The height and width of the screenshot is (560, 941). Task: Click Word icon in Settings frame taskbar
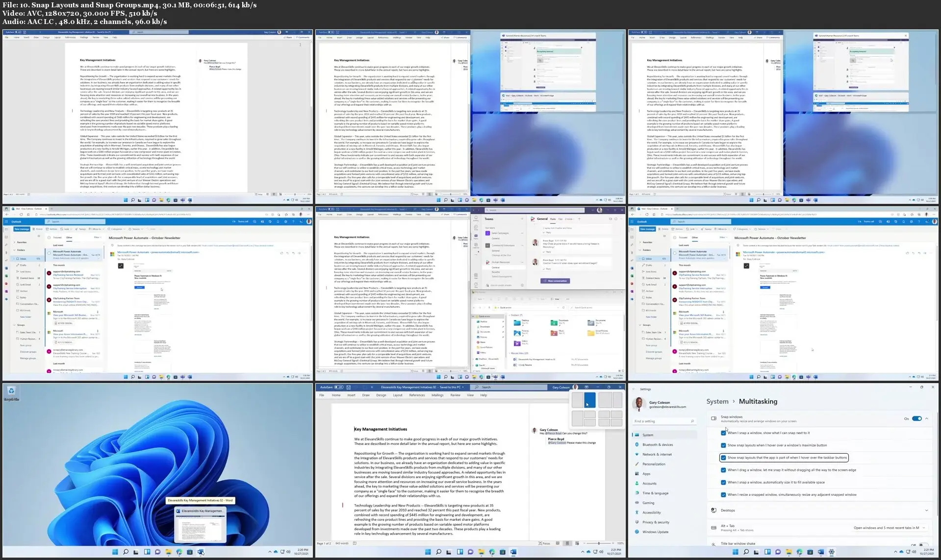tap(821, 552)
